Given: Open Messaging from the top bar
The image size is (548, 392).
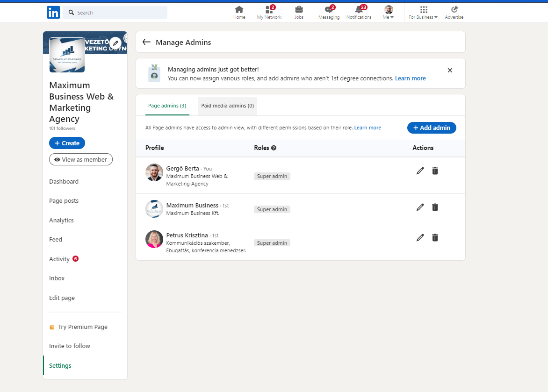Looking at the screenshot, I should coord(329,13).
